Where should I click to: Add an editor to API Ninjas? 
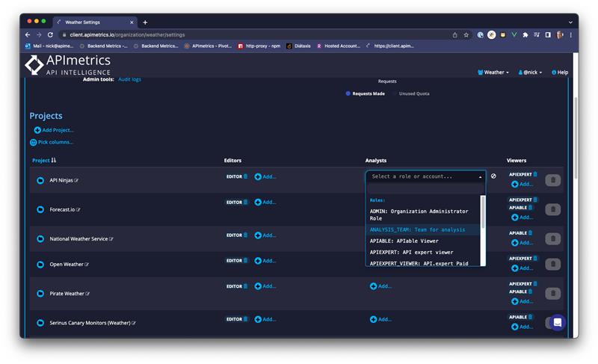point(265,176)
